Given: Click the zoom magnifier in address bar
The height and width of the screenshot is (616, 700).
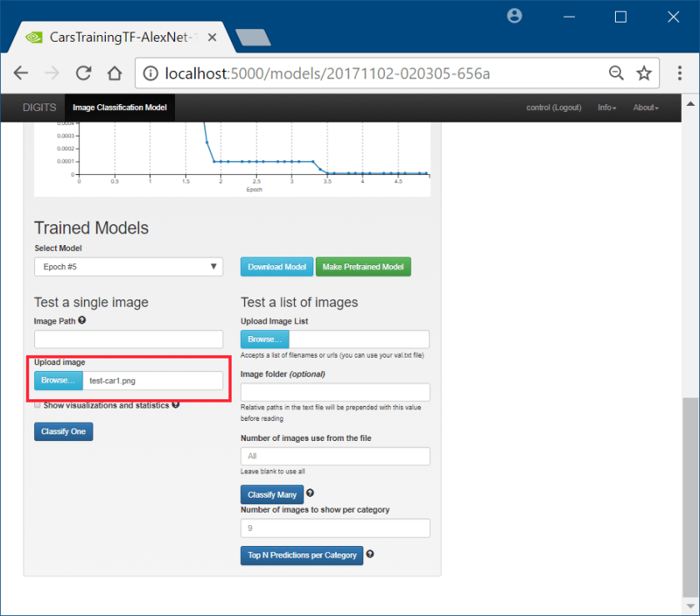Looking at the screenshot, I should click(x=616, y=73).
